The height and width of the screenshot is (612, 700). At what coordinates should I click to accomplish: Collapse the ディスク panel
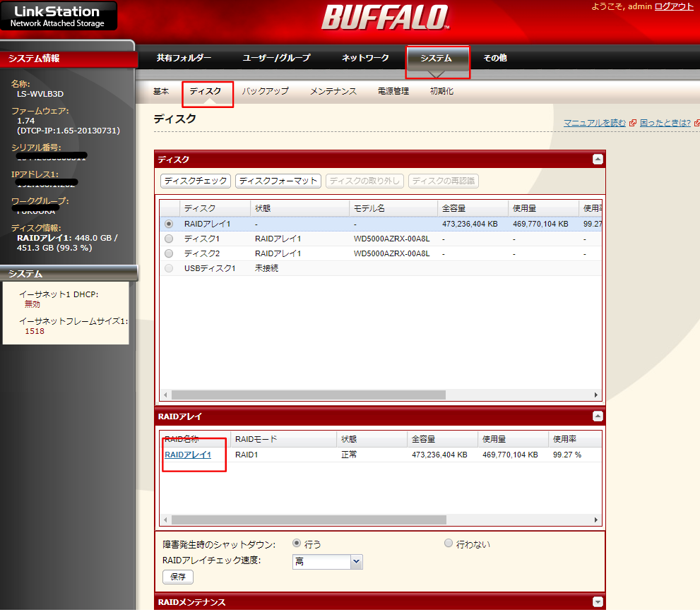click(x=598, y=160)
